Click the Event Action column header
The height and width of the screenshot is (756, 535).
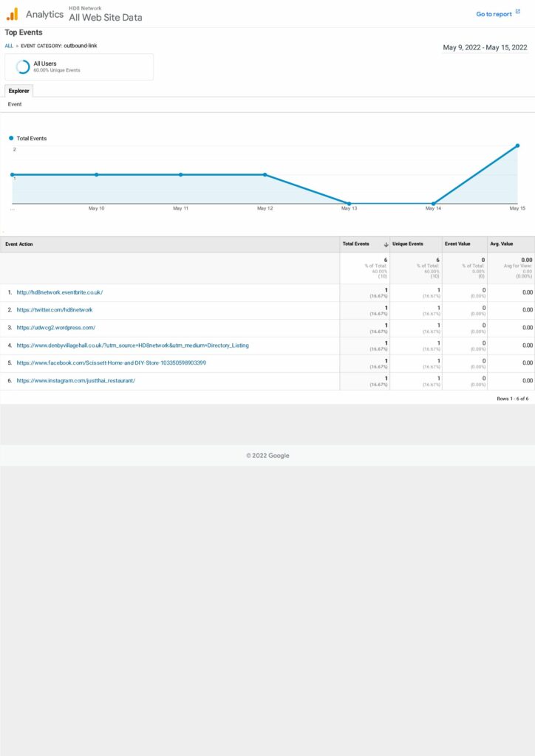click(x=19, y=244)
